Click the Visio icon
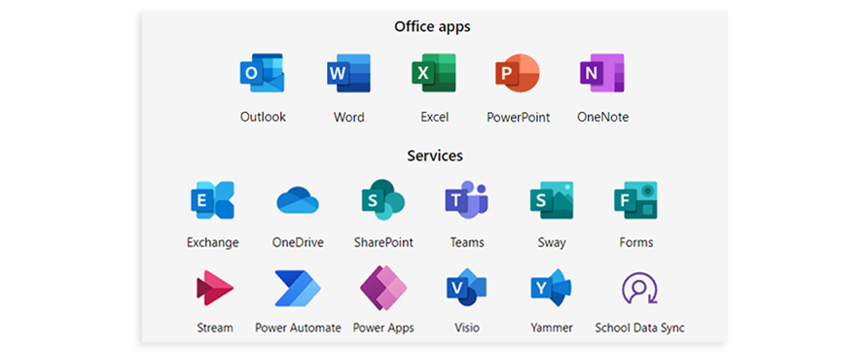868x352 pixels. point(467,288)
